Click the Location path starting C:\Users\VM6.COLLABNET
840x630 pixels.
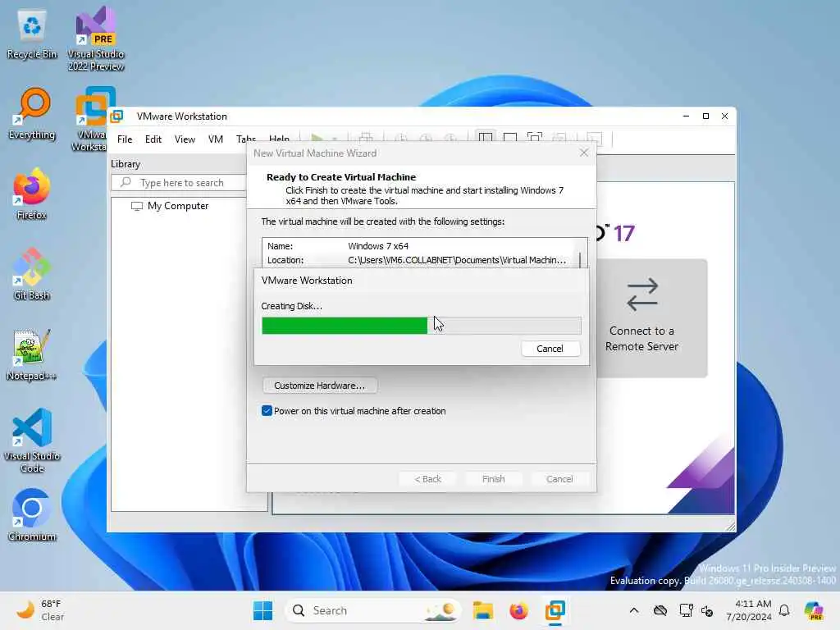457,260
